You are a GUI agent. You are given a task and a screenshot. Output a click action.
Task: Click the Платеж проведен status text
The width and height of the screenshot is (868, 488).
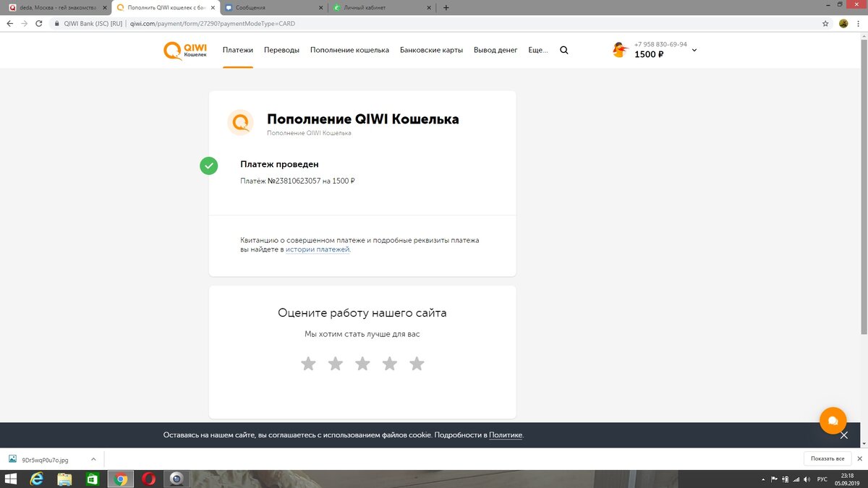(x=279, y=165)
